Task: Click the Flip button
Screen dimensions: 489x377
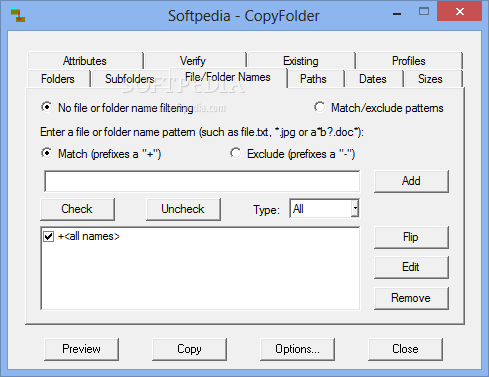Action: click(x=411, y=237)
